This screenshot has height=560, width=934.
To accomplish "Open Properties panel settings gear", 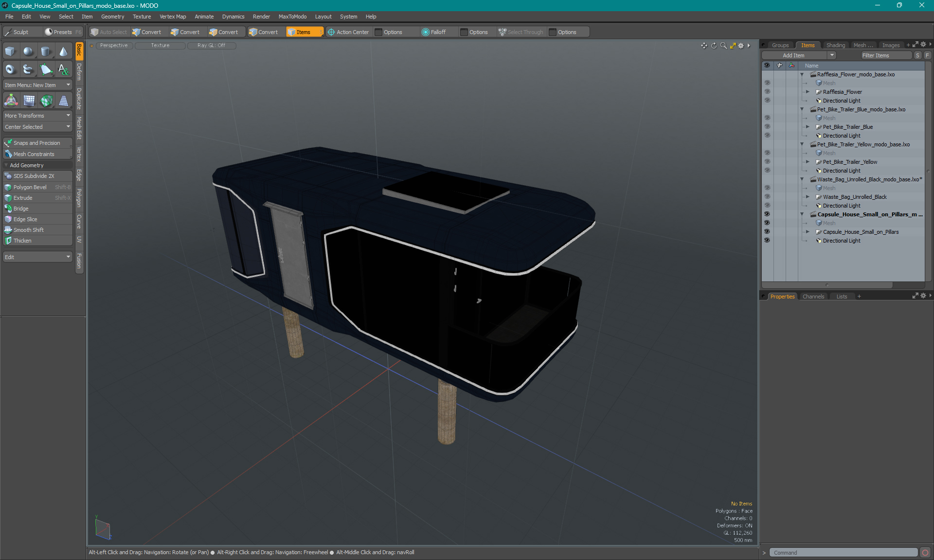I will click(923, 296).
